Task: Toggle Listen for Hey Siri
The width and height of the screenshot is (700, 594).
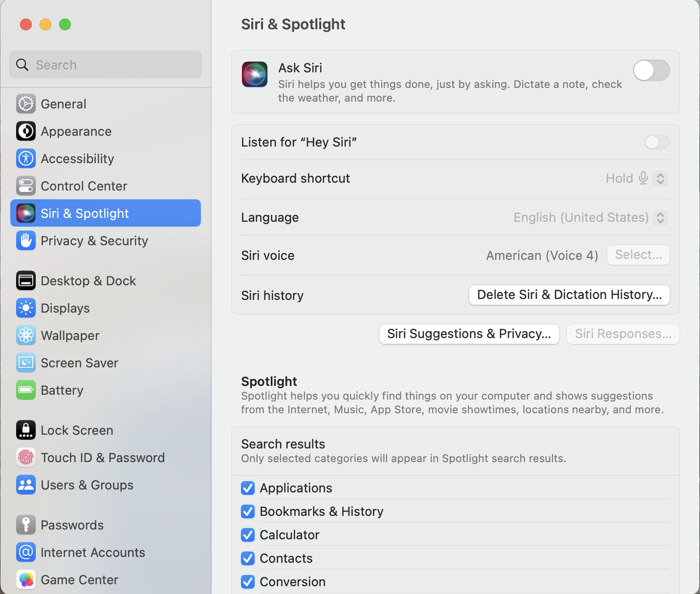Action: (x=656, y=142)
